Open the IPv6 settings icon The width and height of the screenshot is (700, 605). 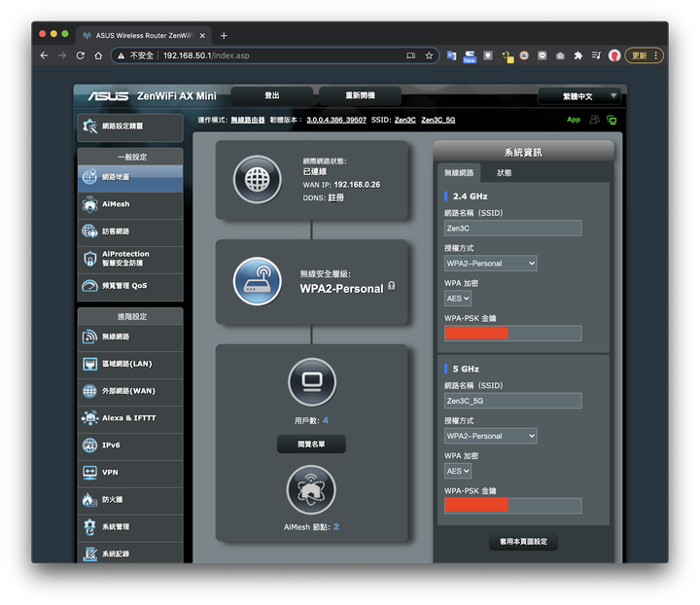(89, 445)
